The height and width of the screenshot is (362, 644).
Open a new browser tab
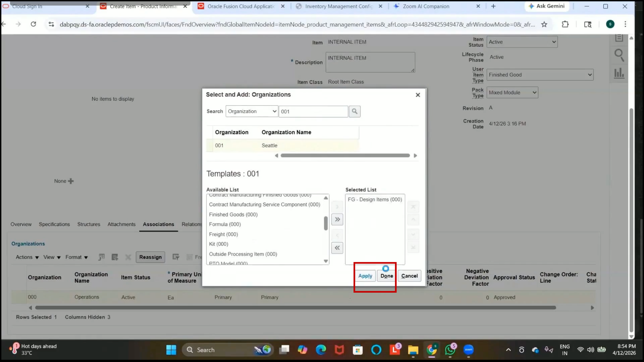click(493, 6)
